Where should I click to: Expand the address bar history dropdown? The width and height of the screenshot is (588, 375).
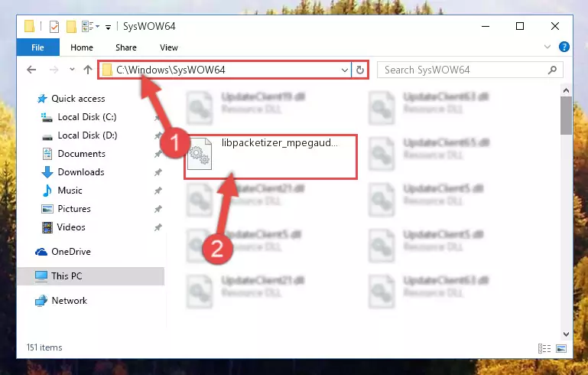coord(345,70)
